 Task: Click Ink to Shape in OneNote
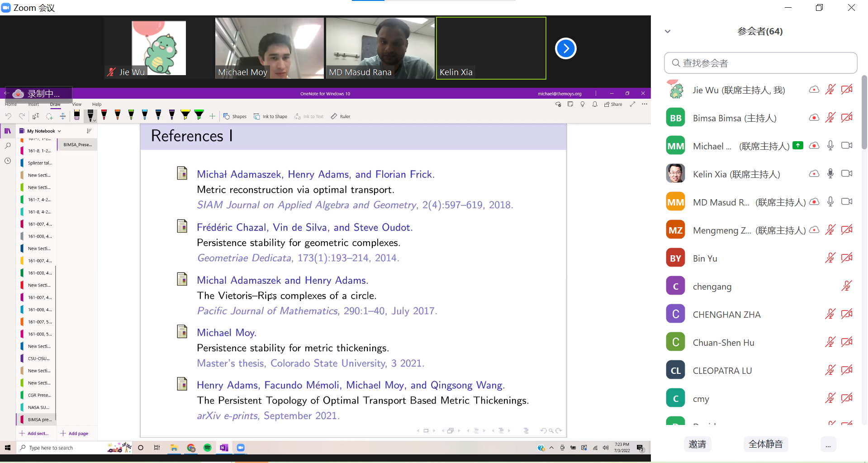tap(270, 116)
